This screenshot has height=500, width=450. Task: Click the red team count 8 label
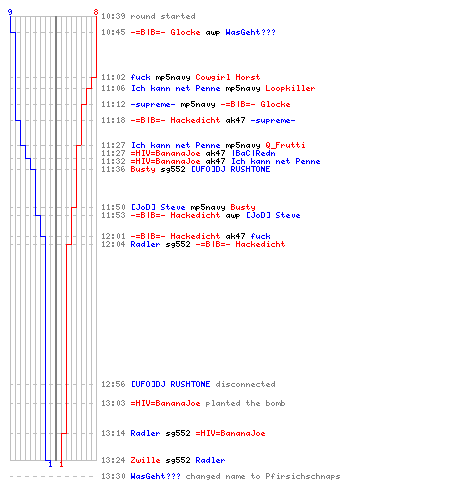(x=96, y=12)
